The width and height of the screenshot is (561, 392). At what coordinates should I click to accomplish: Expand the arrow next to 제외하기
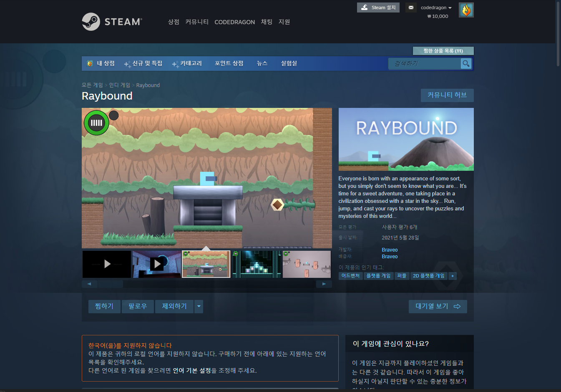199,306
